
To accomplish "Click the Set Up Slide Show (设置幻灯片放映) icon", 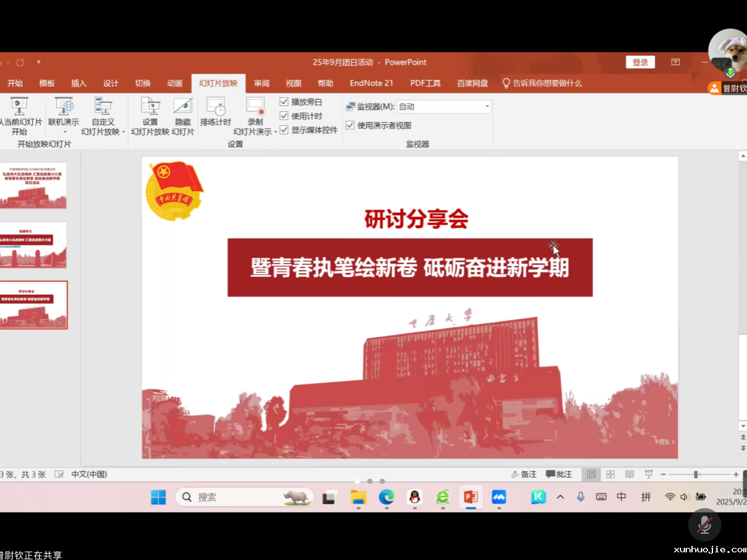I will tap(150, 107).
